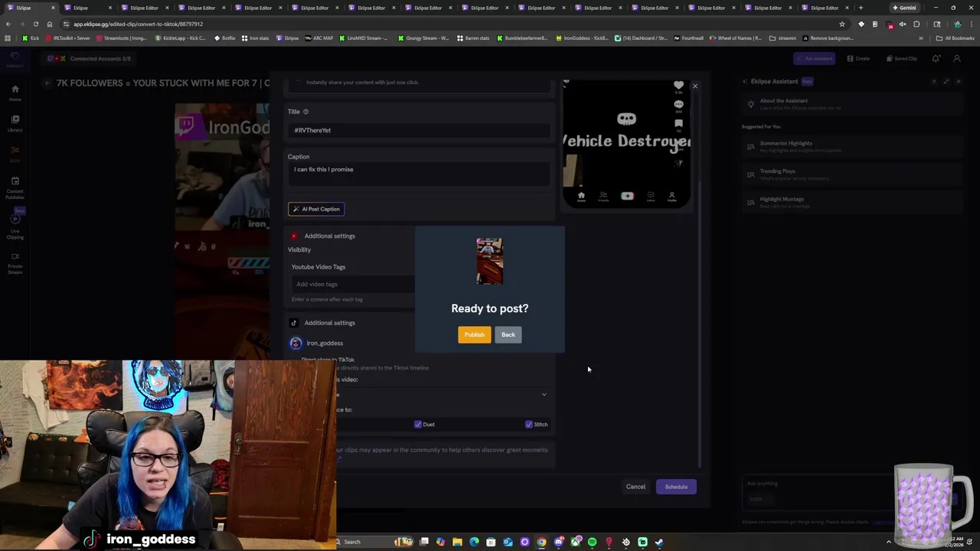Click the Home icon in the TikTok preview
980x551 pixels.
[x=581, y=197]
